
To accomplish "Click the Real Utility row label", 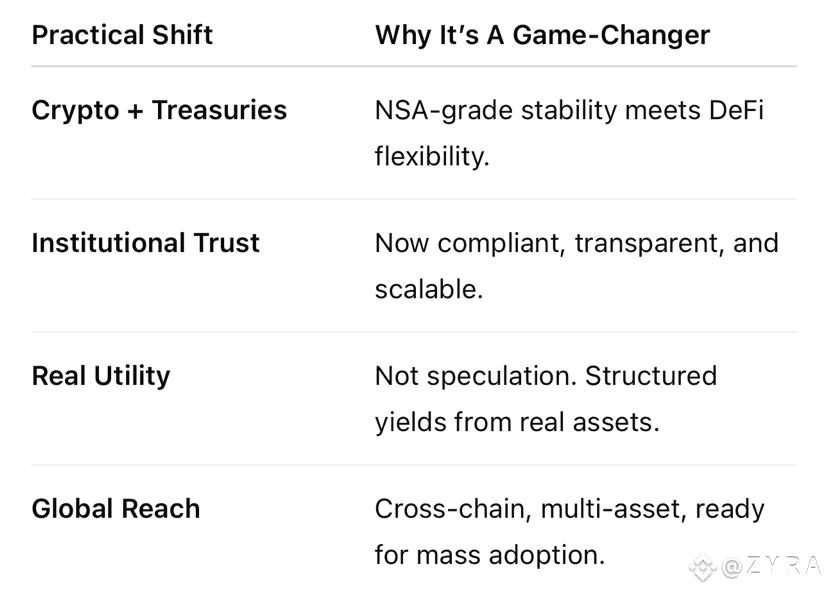I will pyautogui.click(x=101, y=376).
